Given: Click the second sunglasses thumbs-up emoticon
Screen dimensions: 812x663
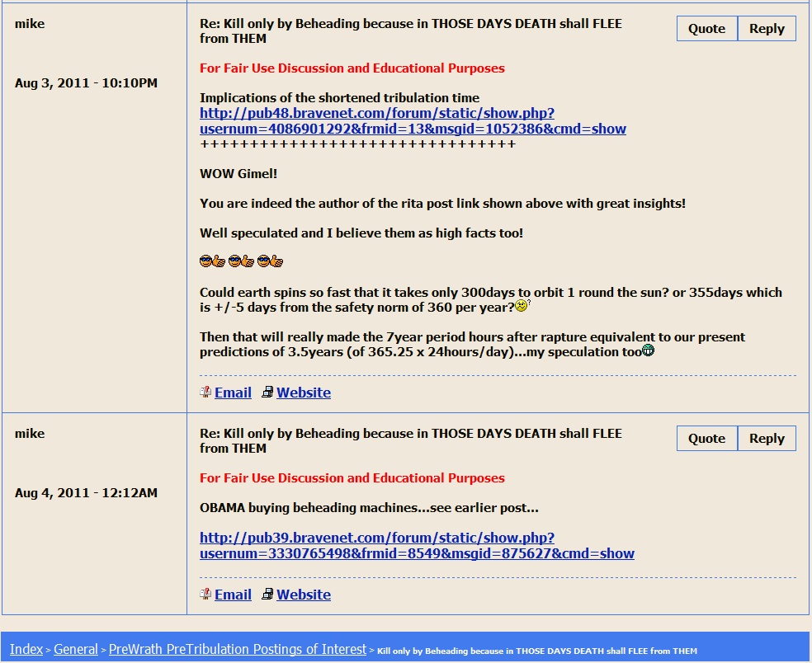Looking at the screenshot, I should 241,261.
